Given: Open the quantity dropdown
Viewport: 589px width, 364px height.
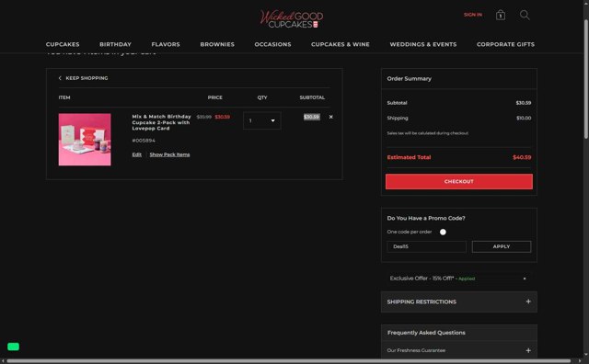Looking at the screenshot, I should (x=261, y=120).
